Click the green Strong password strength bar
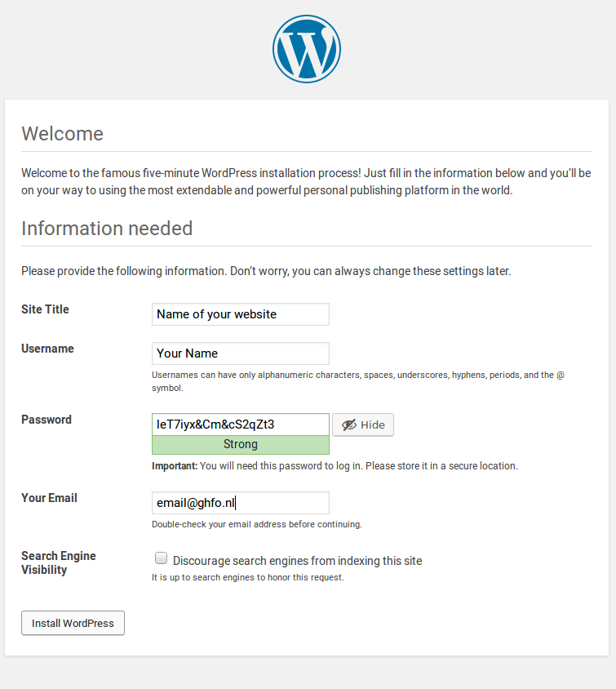 [x=241, y=445]
